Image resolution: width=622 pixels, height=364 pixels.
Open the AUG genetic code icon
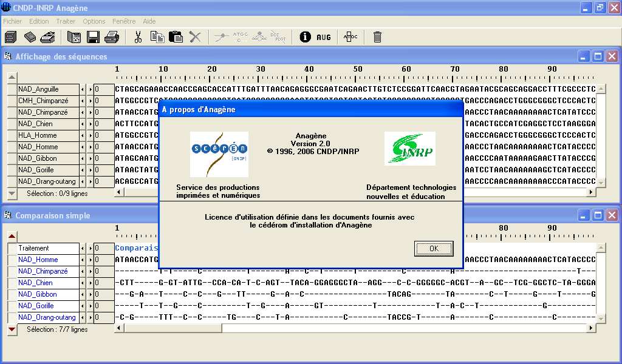point(324,37)
